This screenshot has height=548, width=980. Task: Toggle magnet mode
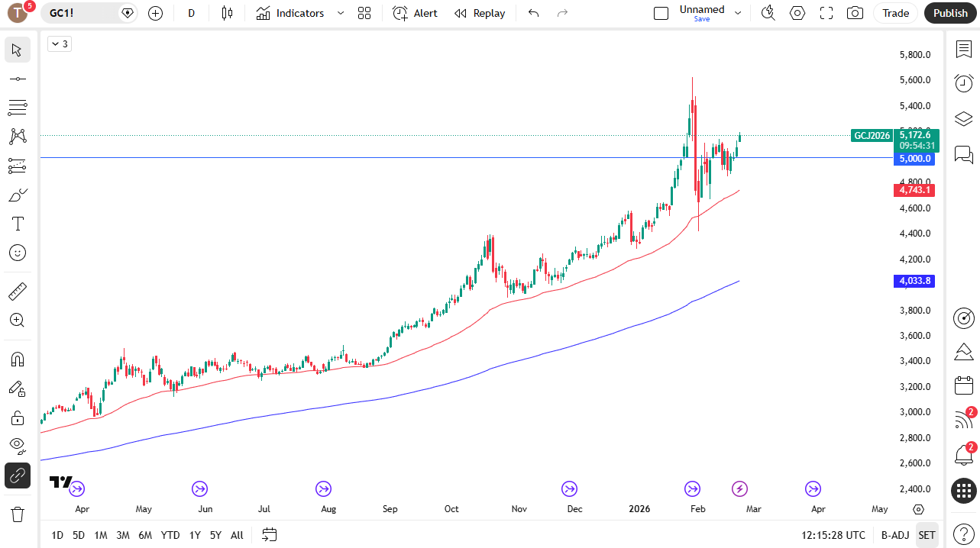tap(17, 359)
